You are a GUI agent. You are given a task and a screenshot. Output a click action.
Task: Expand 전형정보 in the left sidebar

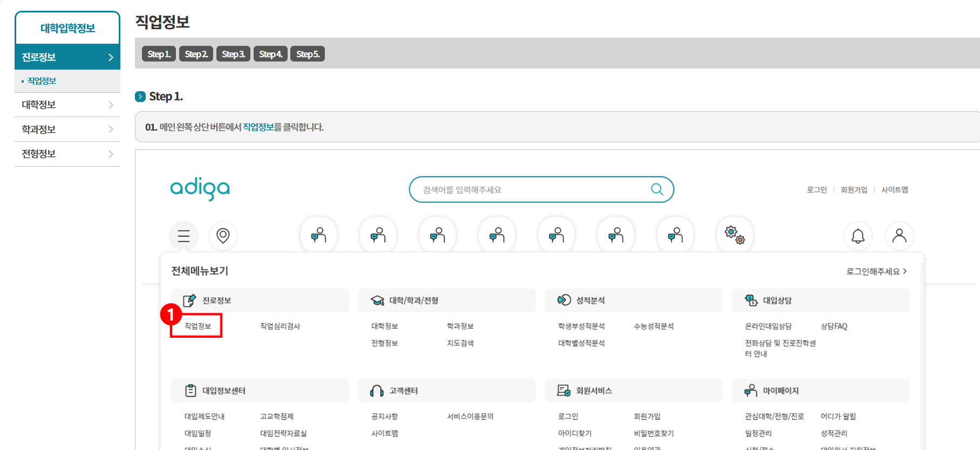[67, 154]
